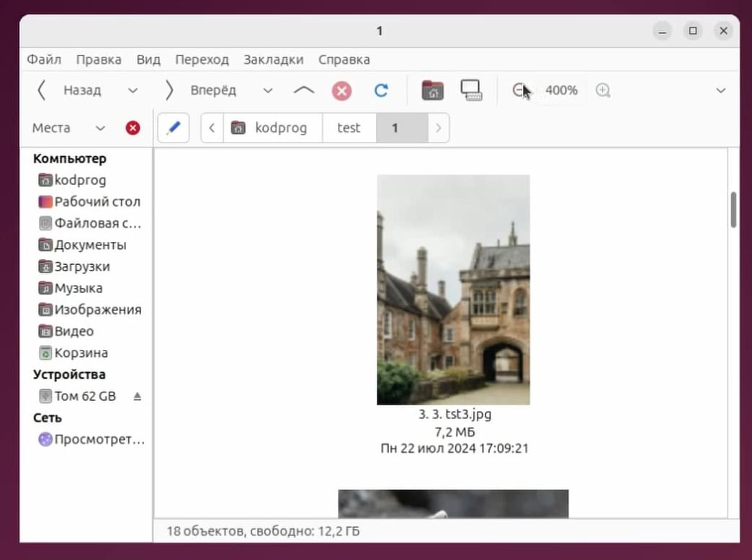
Task: Click the 7,2 МБ file size text
Action: tap(455, 432)
